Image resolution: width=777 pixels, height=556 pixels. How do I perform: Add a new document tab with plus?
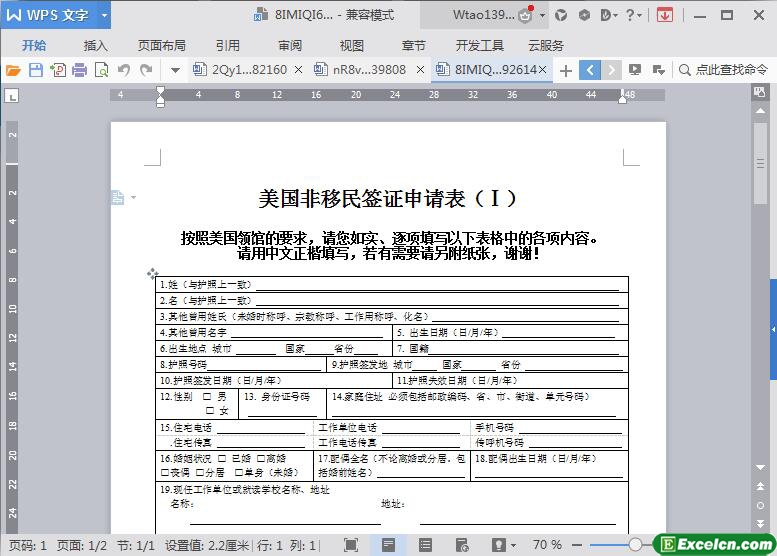[565, 71]
